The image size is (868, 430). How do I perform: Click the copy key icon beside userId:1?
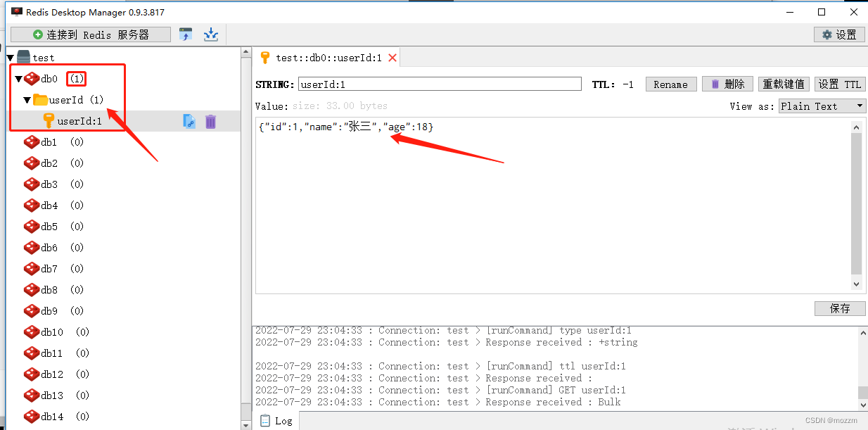[189, 121]
